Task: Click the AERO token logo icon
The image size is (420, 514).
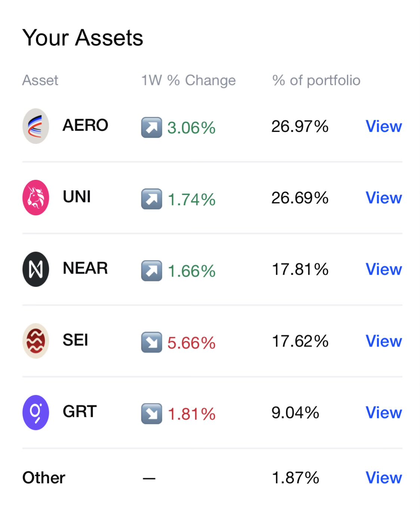Action: [36, 126]
